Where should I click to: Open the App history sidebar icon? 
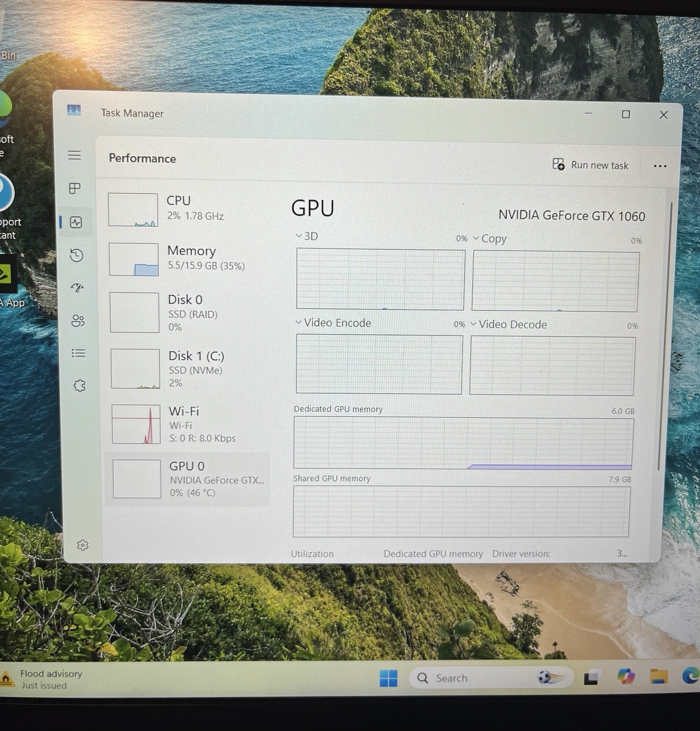76,255
